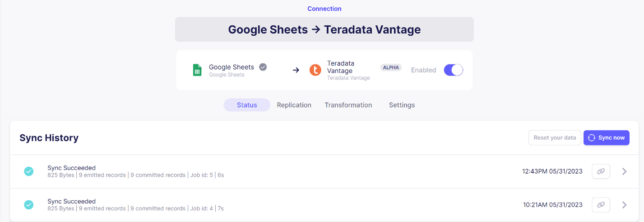Click the Google Sheets source icon
The width and height of the screenshot is (644, 222).
pos(197,70)
